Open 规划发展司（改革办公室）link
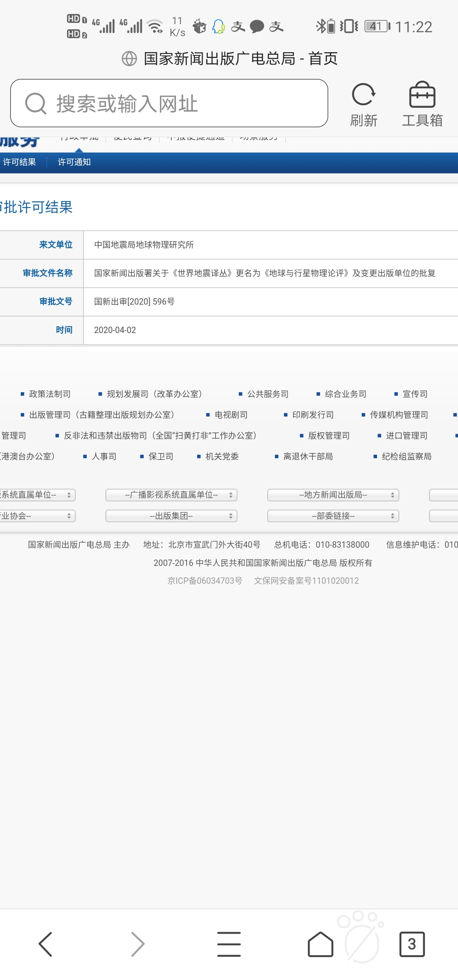This screenshot has height=980, width=458. pos(154,394)
